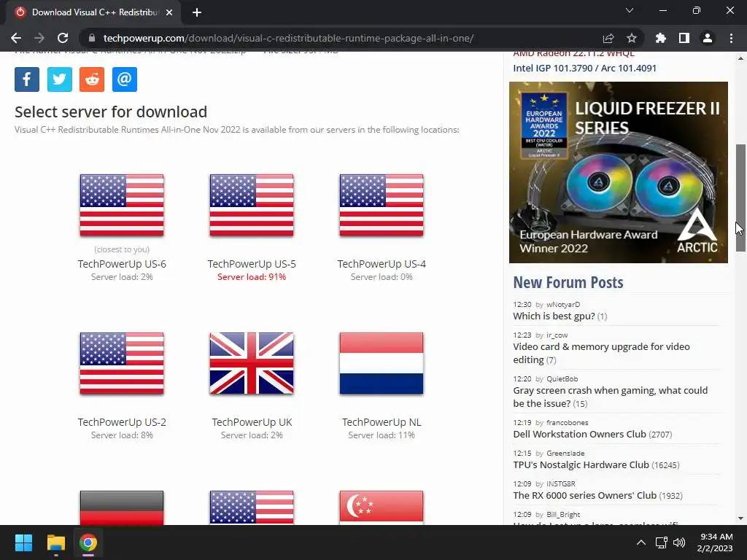747x560 pixels.
Task: Open forum post 'Which is best gpu?'
Action: [554, 316]
